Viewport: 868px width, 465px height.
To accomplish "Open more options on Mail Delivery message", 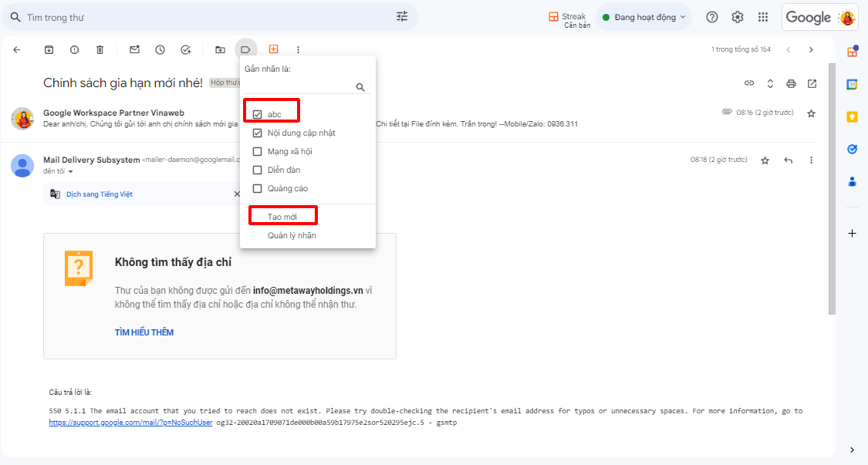I will click(x=811, y=160).
